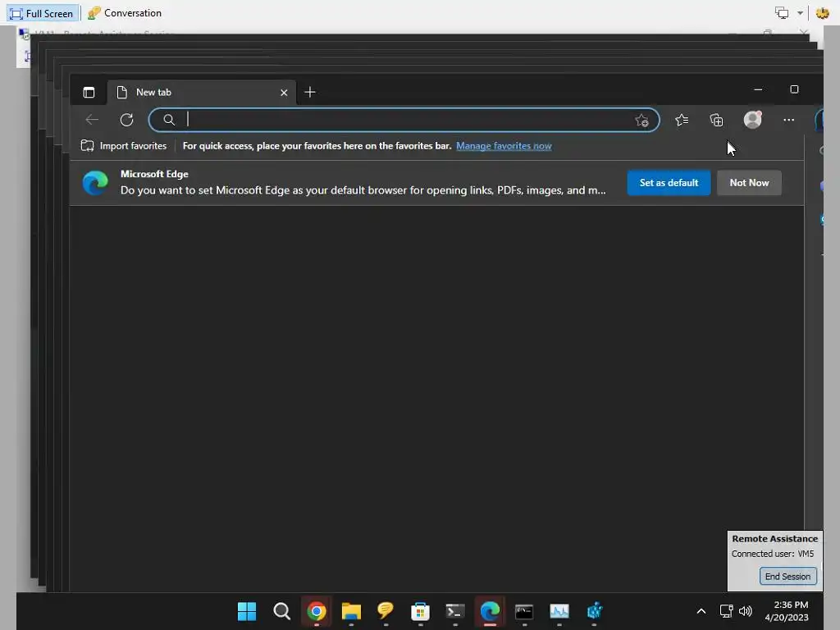Open the Command Prompt taskbar icon
This screenshot has height=630, width=840.
click(x=524, y=611)
